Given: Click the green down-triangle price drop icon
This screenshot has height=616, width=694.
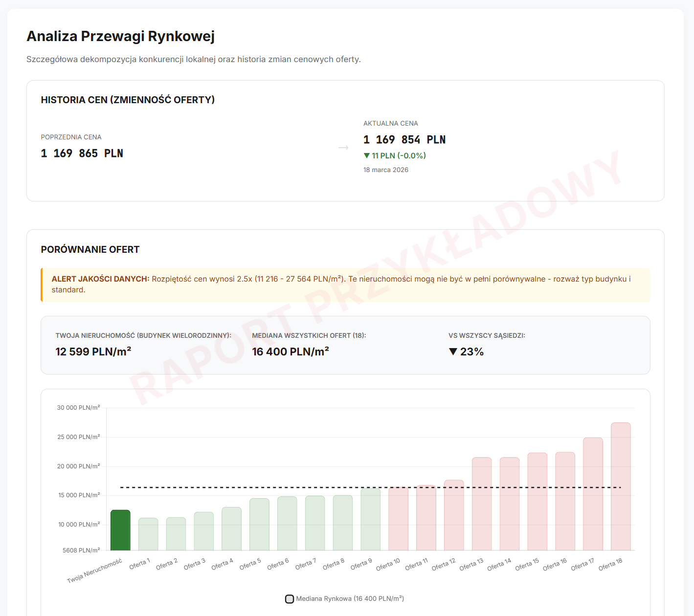Looking at the screenshot, I should (366, 155).
